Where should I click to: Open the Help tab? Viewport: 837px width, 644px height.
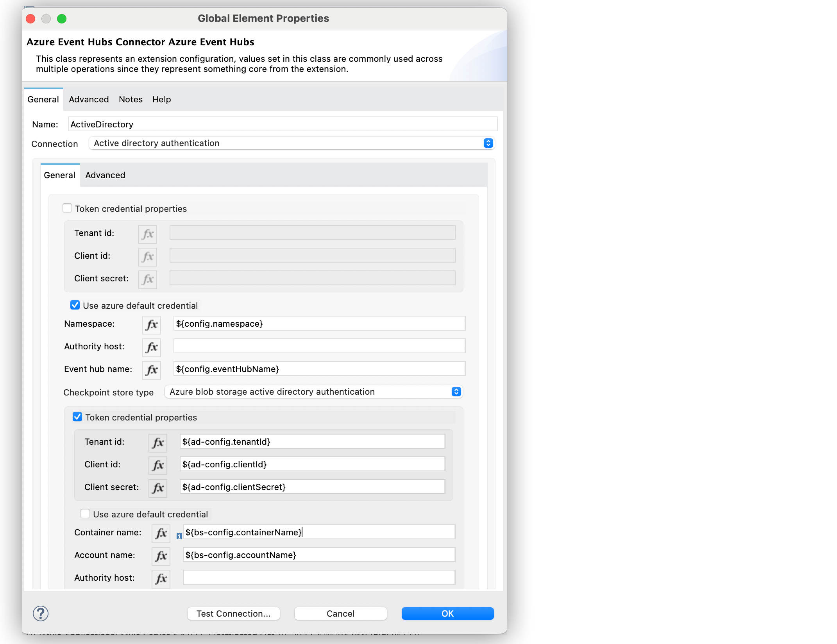pos(161,99)
